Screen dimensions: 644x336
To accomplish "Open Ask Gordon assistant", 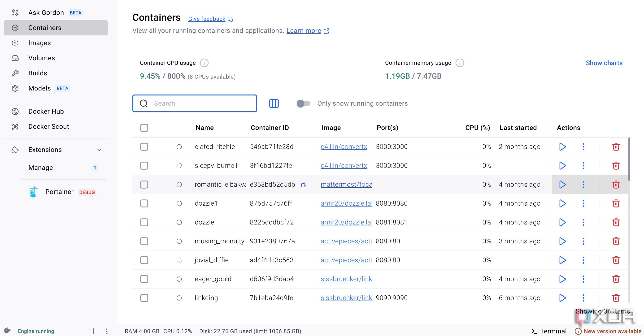I will [x=56, y=13].
